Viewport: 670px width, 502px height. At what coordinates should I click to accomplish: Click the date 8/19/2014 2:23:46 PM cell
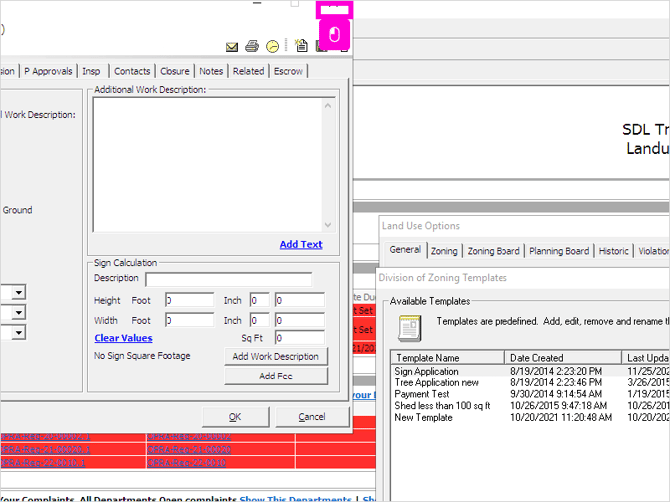tap(556, 382)
